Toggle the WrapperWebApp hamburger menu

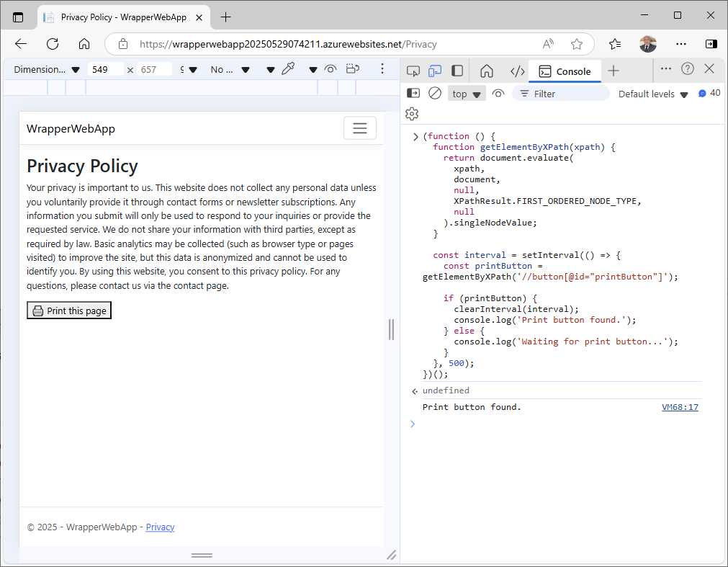point(360,128)
